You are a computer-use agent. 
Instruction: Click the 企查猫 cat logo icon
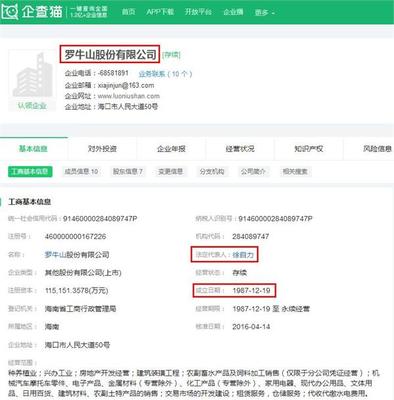[10, 11]
